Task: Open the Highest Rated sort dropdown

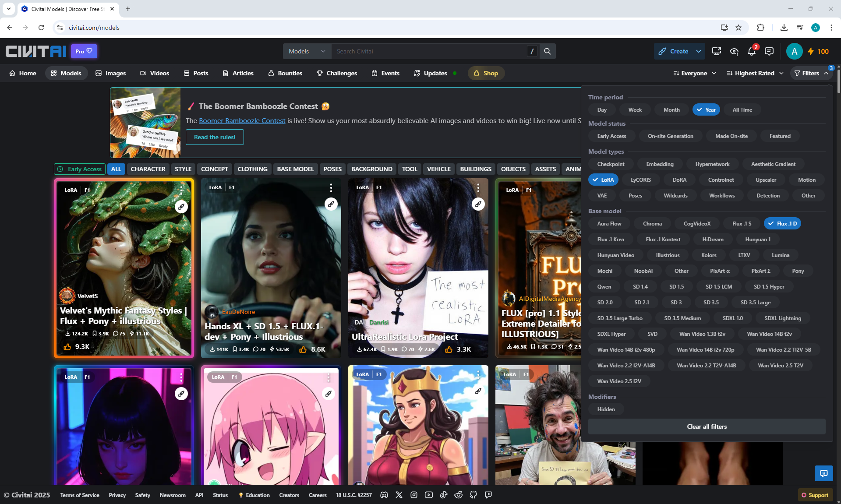Action: 755,73
